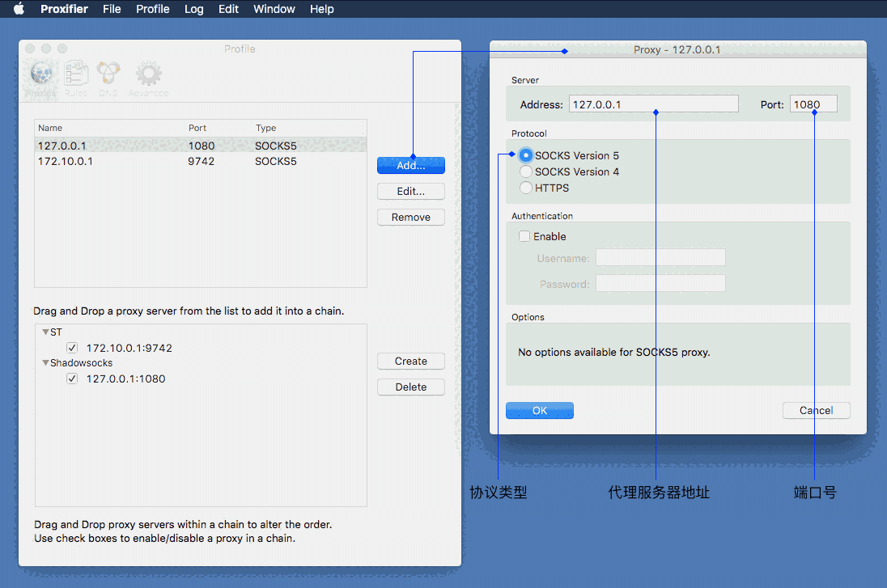Uncheck 172.10.0.1:9742 in ST chain

click(72, 348)
